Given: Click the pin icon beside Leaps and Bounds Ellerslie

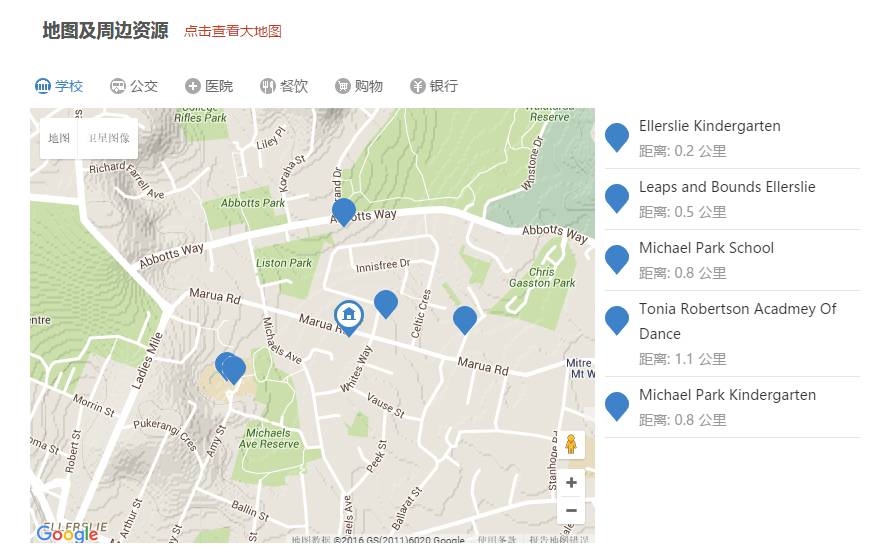Looking at the screenshot, I should pos(617,198).
